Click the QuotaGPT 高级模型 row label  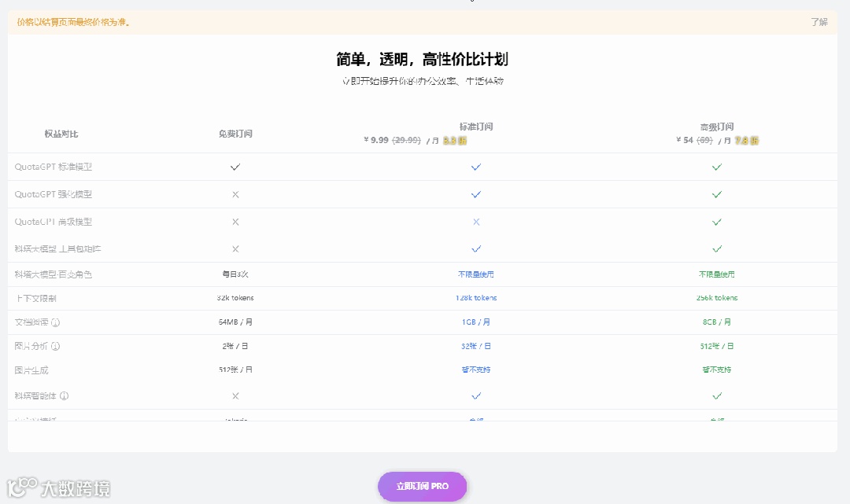coord(54,222)
